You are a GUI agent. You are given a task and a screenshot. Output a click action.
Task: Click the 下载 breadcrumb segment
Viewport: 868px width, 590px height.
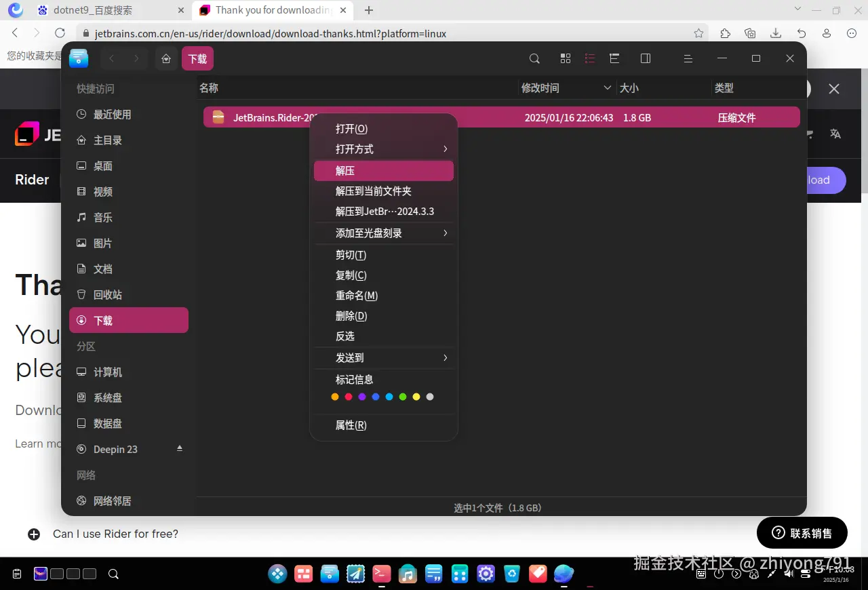point(197,59)
